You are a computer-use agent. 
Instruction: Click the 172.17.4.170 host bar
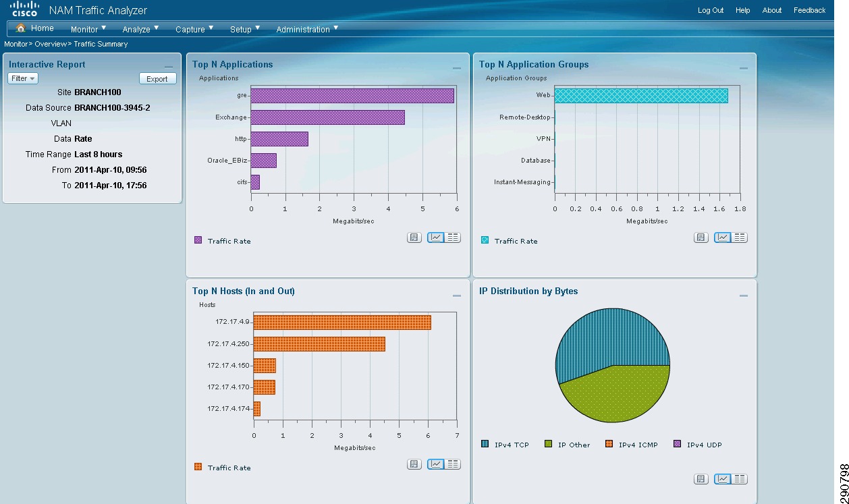pos(264,387)
